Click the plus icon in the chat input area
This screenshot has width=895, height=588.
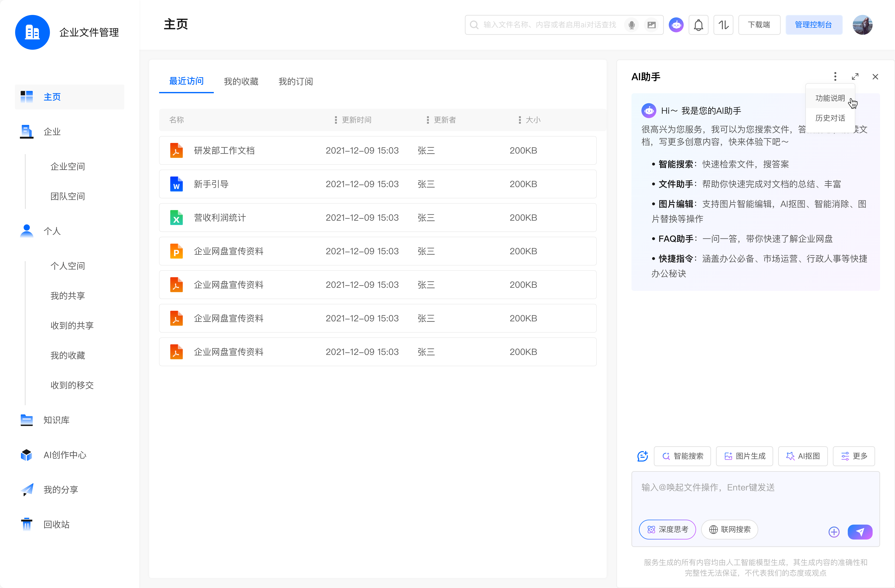coord(834,532)
